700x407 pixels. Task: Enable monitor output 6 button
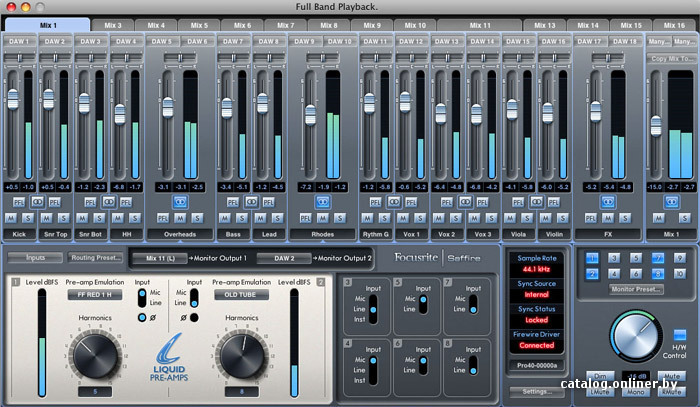636,274
